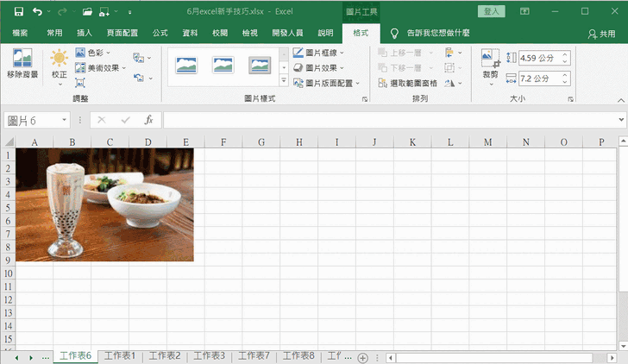
Task: Click the Undo arrow icon
Action: click(37, 12)
